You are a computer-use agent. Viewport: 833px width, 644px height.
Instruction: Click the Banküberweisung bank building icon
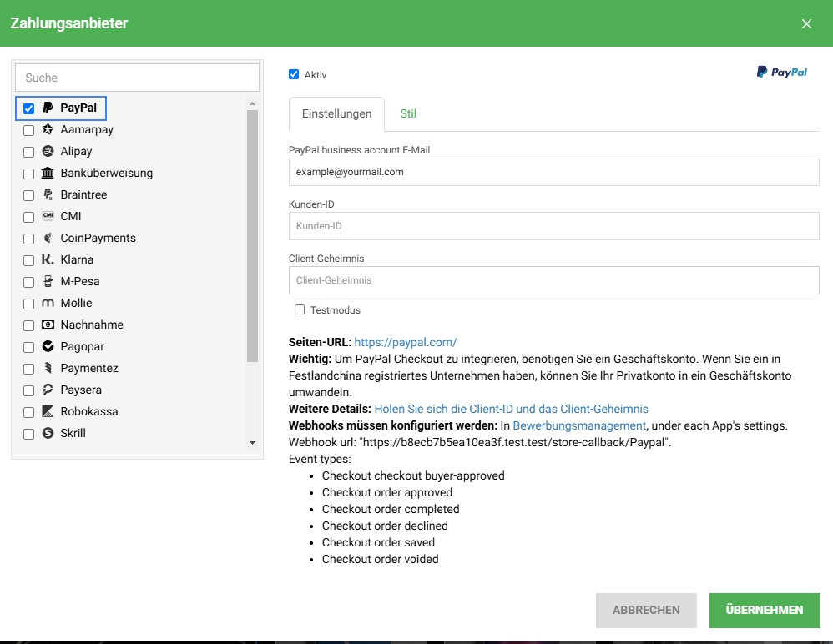(x=48, y=174)
